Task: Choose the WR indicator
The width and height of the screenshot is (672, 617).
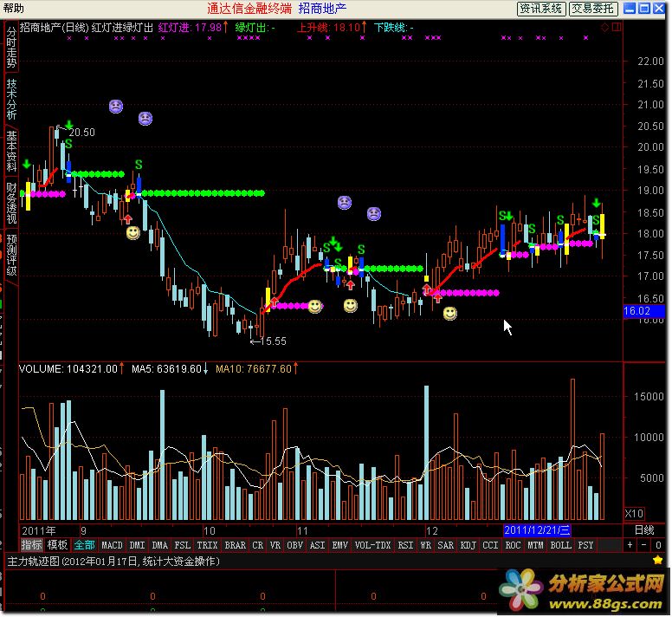Action: [x=425, y=544]
